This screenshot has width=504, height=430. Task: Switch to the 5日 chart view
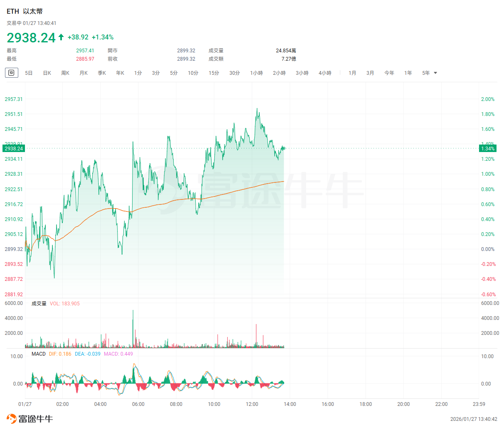coord(29,73)
